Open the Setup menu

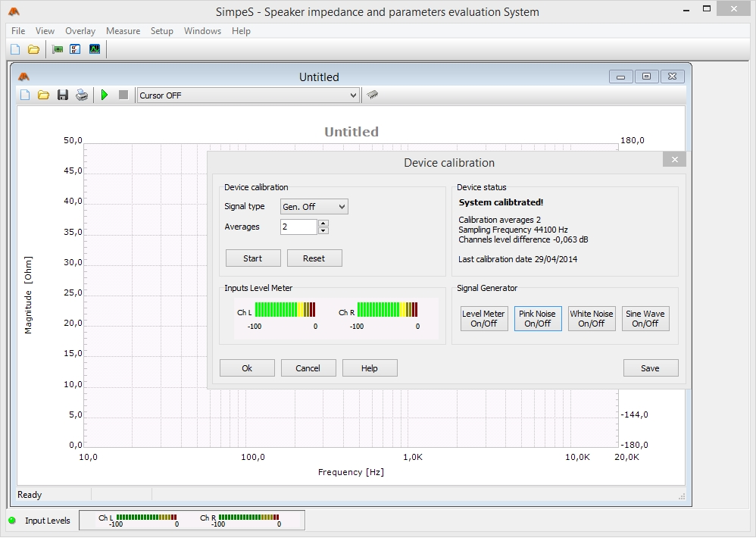pos(162,31)
